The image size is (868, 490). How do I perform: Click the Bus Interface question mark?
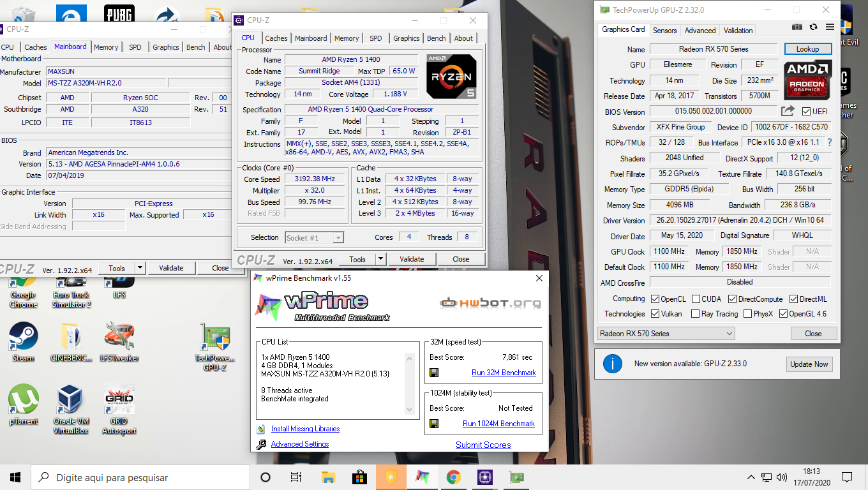pos(830,143)
